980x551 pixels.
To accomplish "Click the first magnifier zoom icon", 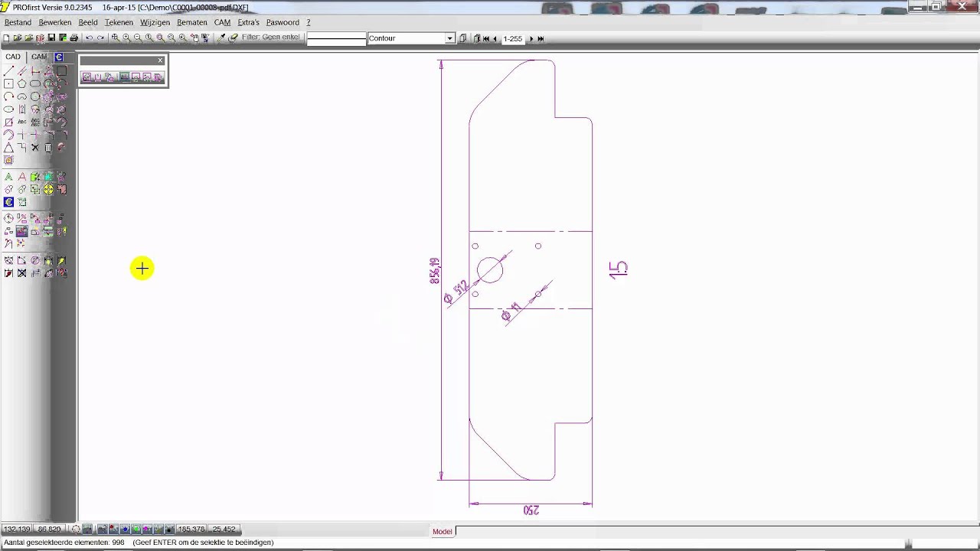I will pos(116,37).
